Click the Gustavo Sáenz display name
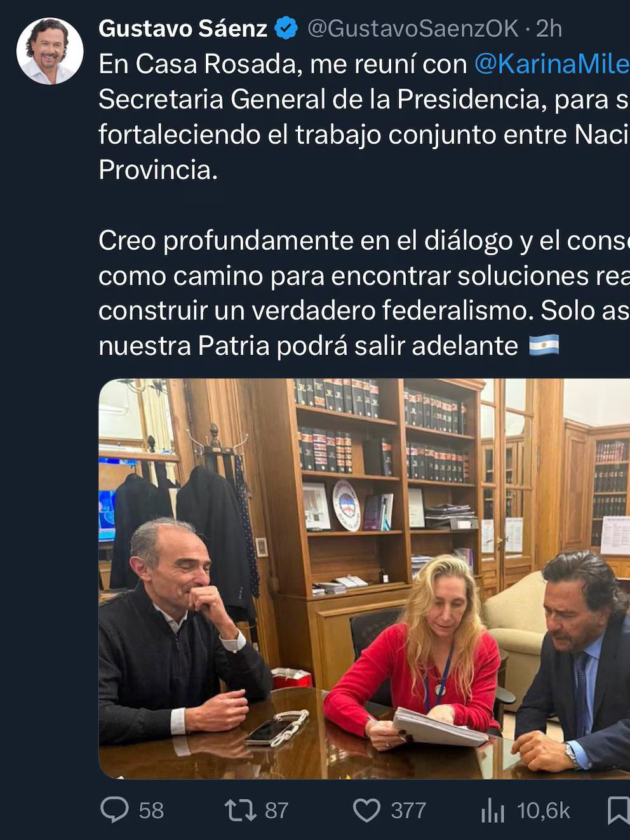The width and height of the screenshot is (630, 840). point(183,29)
